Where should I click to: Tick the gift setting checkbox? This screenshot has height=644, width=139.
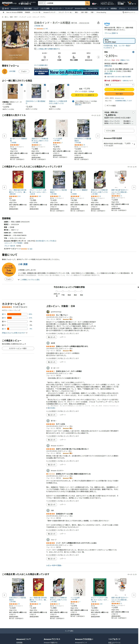(x=105, y=106)
